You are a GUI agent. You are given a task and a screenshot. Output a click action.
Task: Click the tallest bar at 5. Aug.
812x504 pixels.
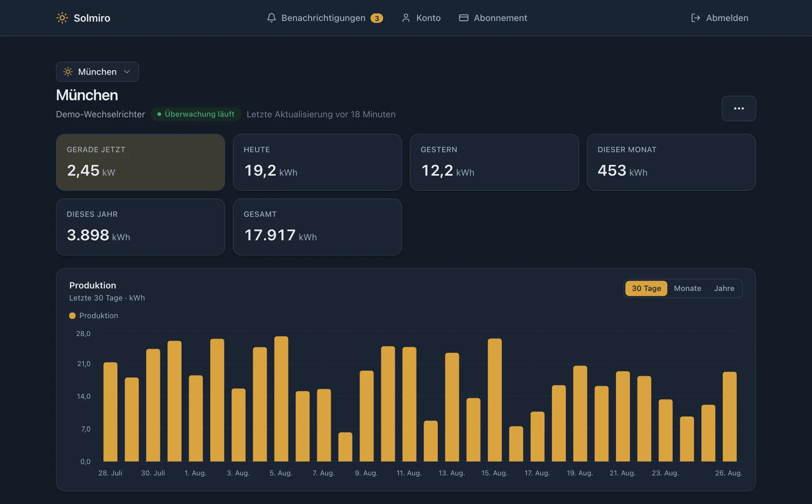point(281,399)
